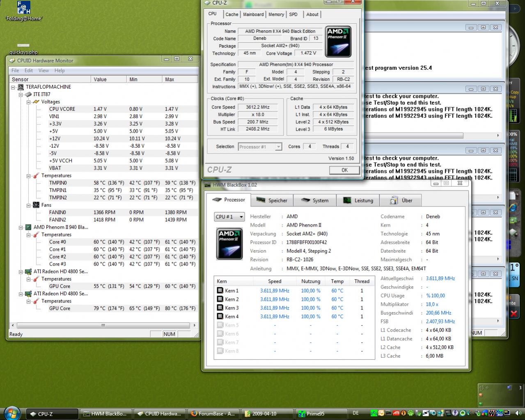Select the TMPIN0 temperature row
525x420 pixels.
click(x=104, y=183)
